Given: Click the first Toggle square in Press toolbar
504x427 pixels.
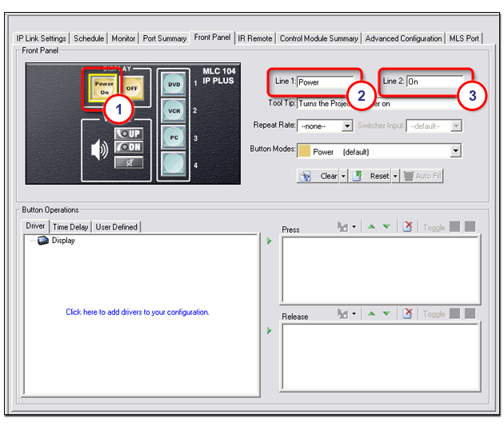Looking at the screenshot, I should click(x=455, y=227).
